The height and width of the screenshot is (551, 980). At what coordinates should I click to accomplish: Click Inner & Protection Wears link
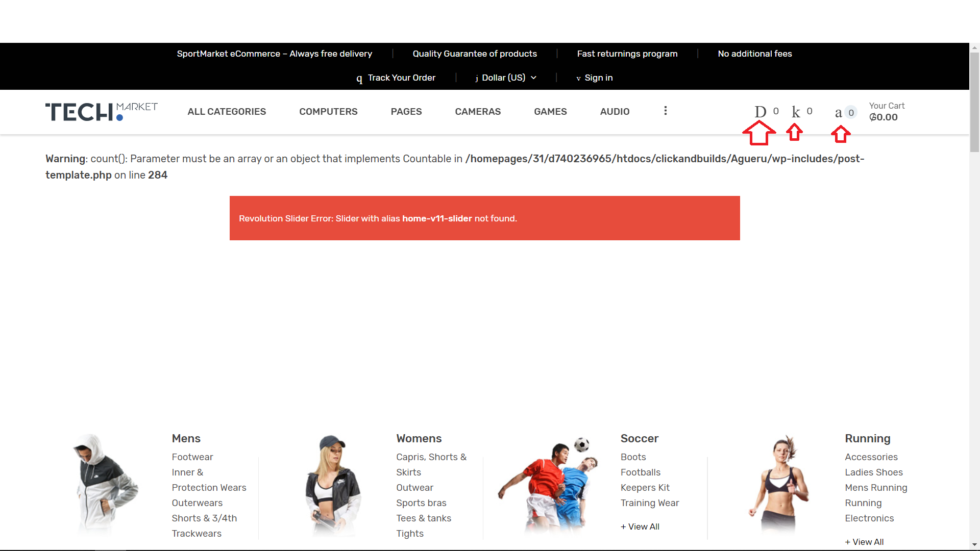click(209, 480)
